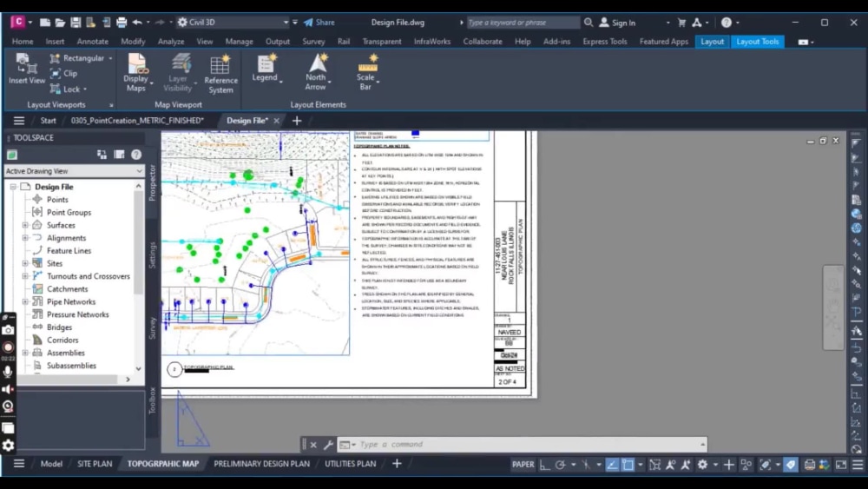Image resolution: width=868 pixels, height=489 pixels.
Task: Toggle PAPER space button in status bar
Action: (x=523, y=465)
